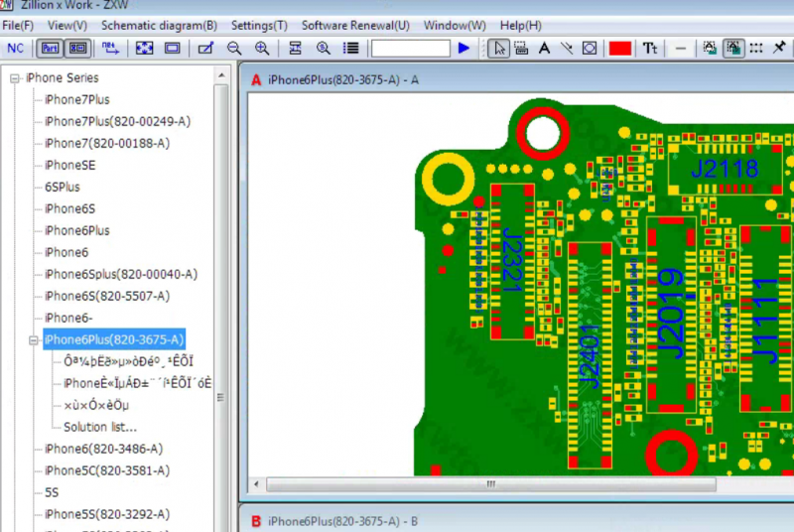
Task: Click connector J2118 on the board
Action: [725, 169]
